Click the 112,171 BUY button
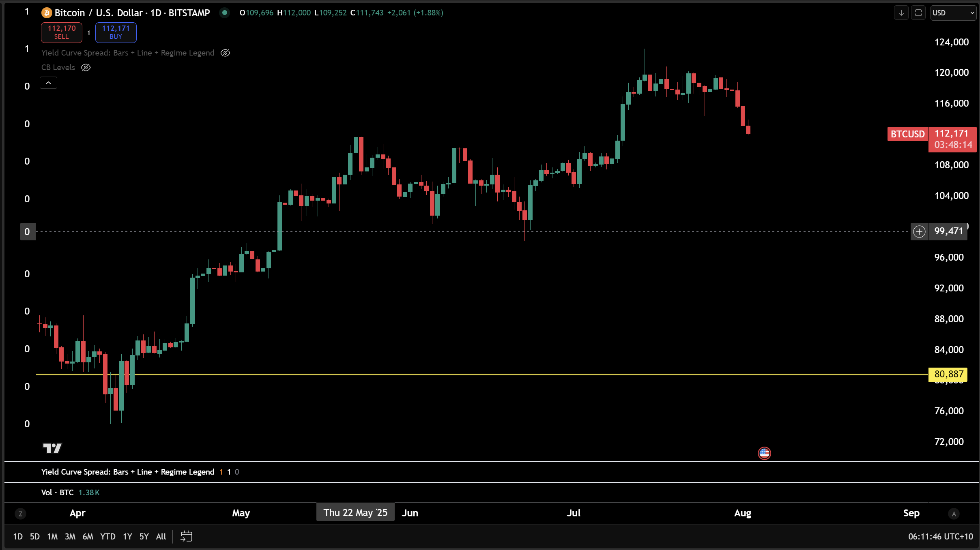The height and width of the screenshot is (550, 980). [x=116, y=32]
